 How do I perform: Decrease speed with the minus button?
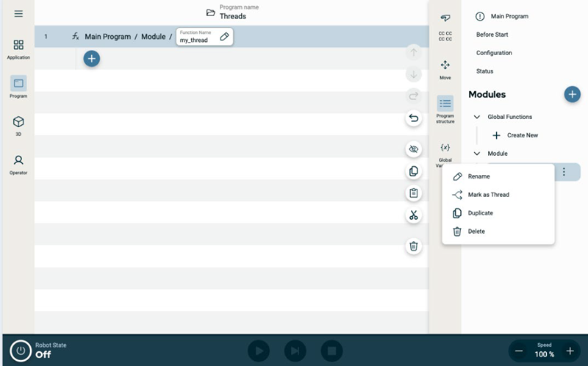coord(519,351)
